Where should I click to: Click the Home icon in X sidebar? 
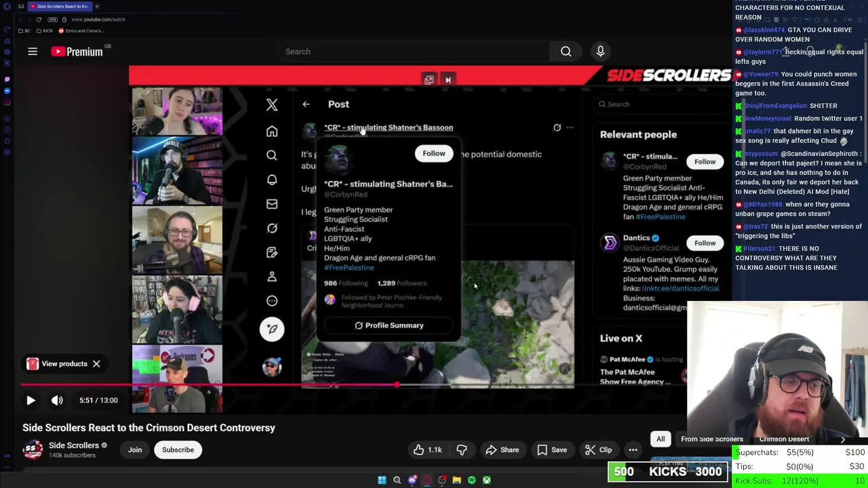tap(272, 131)
